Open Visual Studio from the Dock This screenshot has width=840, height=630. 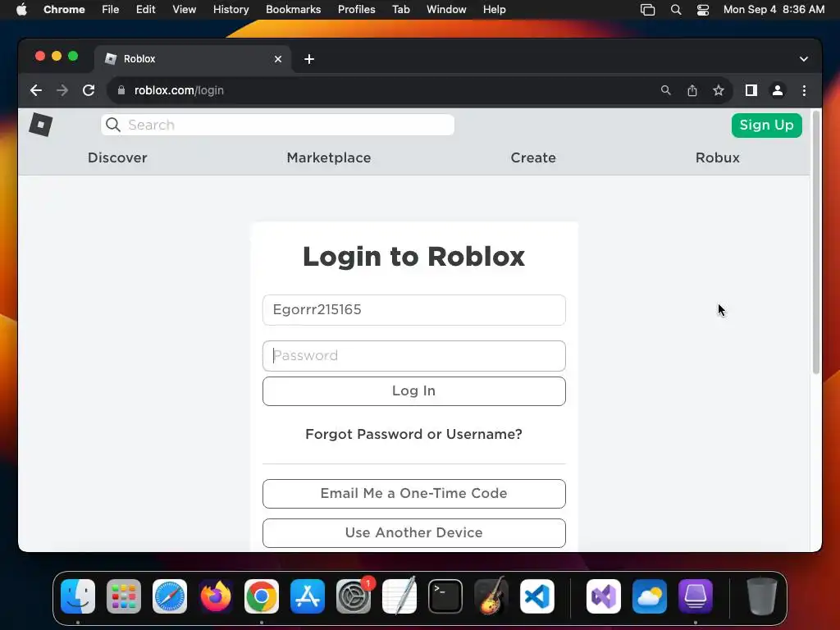pos(604,596)
